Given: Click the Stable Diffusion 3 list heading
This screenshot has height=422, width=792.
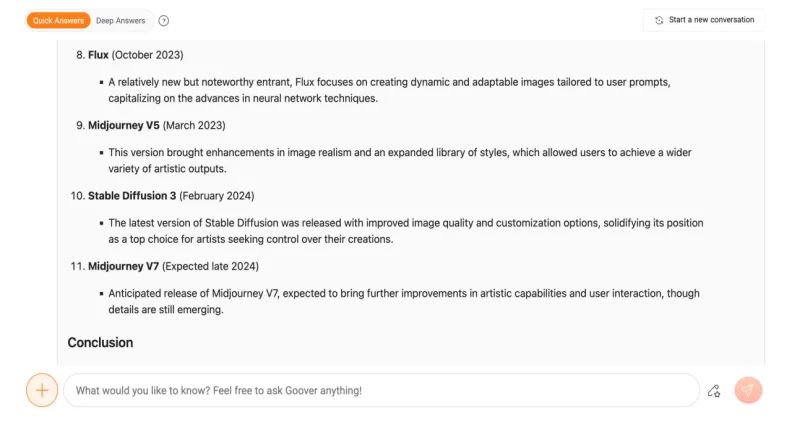Looking at the screenshot, I should tap(132, 196).
